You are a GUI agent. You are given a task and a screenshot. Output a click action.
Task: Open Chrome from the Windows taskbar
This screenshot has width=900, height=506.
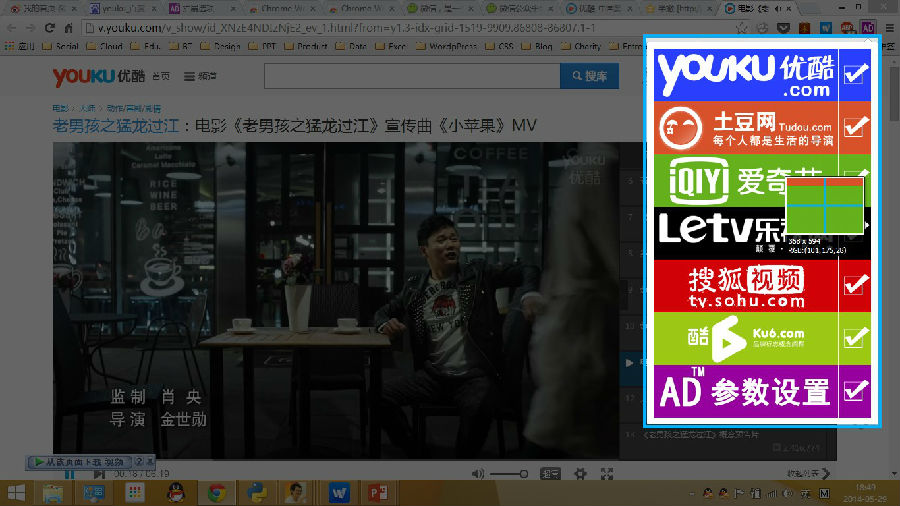[216, 492]
